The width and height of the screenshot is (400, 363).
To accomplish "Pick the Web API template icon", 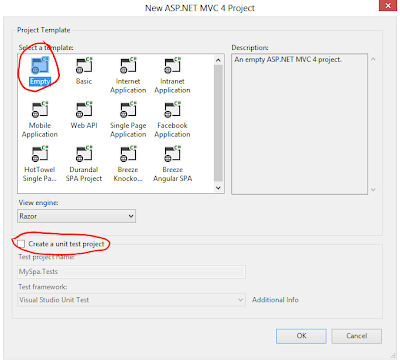I will click(84, 110).
